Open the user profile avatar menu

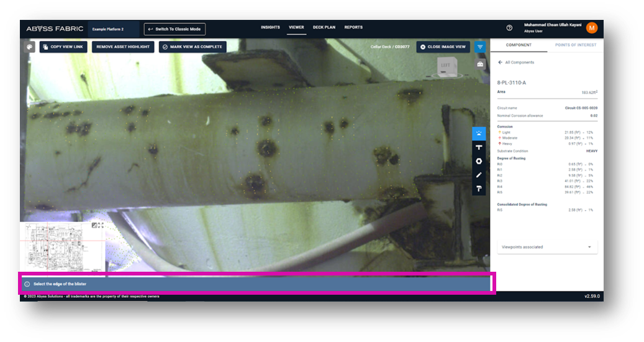[x=592, y=27]
